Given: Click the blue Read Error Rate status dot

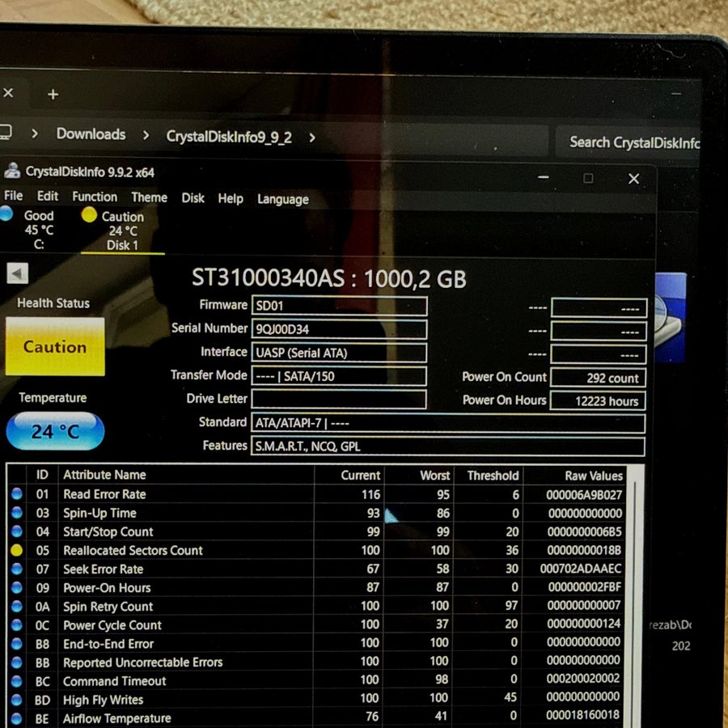Looking at the screenshot, I should 17,493.
